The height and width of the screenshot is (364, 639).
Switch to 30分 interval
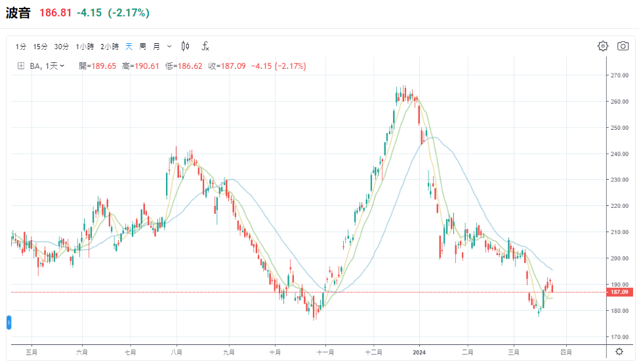(62, 47)
